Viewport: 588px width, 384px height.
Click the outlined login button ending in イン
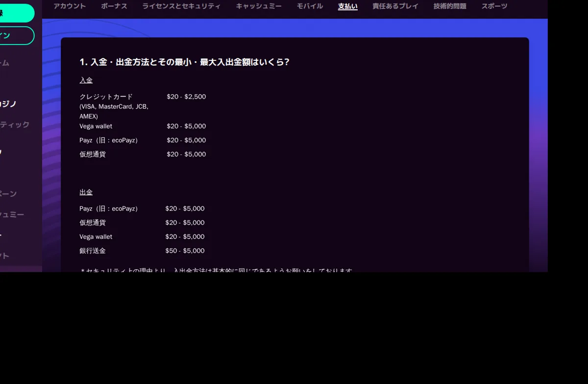(x=17, y=36)
